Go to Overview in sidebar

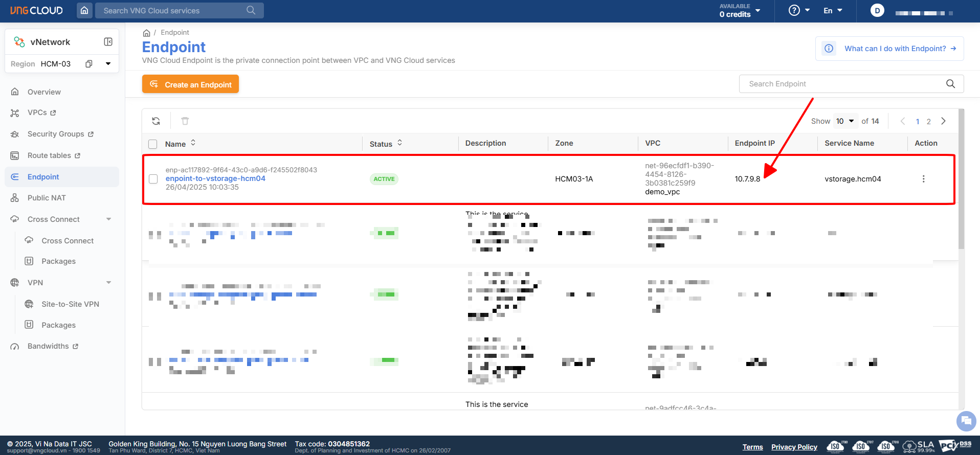44,92
